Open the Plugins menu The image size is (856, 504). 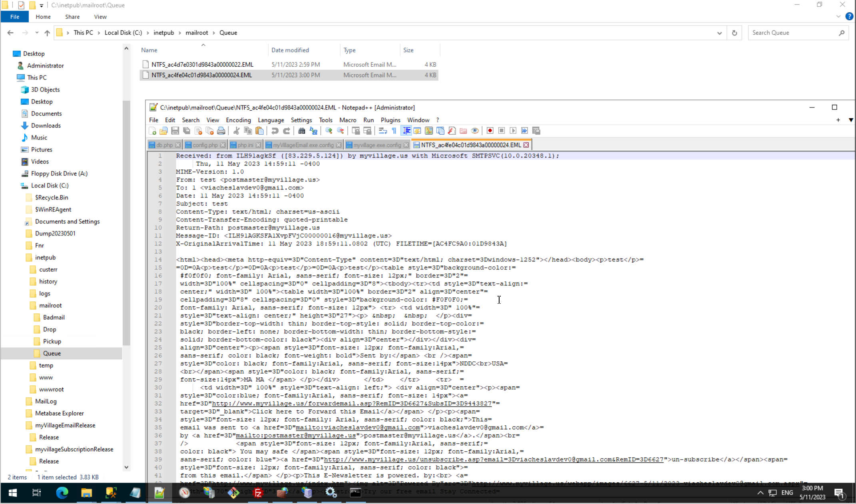390,120
